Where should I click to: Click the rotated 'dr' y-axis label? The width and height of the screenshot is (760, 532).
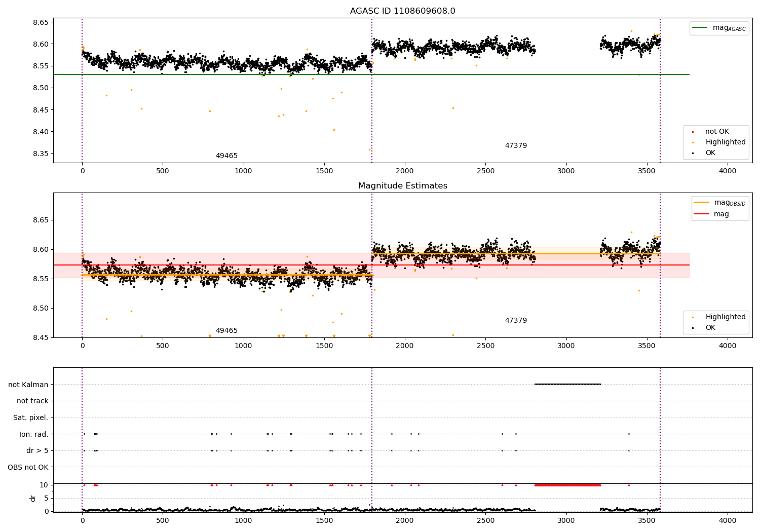click(x=33, y=498)
